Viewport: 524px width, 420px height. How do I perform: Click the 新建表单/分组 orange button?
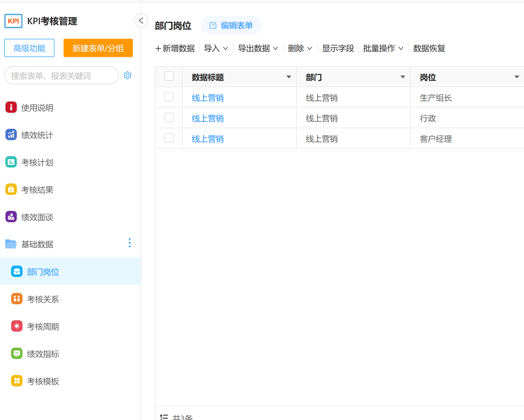(x=98, y=48)
